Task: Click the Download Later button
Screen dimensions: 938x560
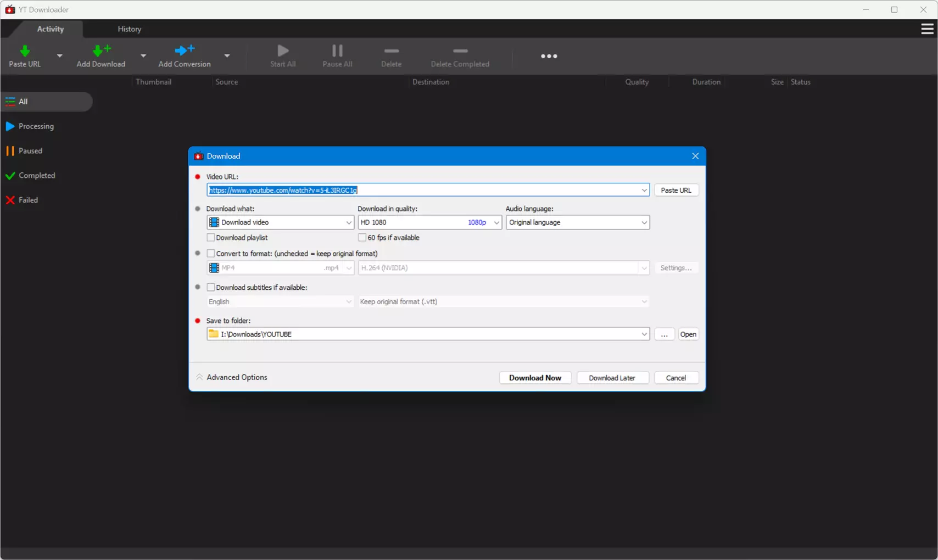Action: click(612, 378)
